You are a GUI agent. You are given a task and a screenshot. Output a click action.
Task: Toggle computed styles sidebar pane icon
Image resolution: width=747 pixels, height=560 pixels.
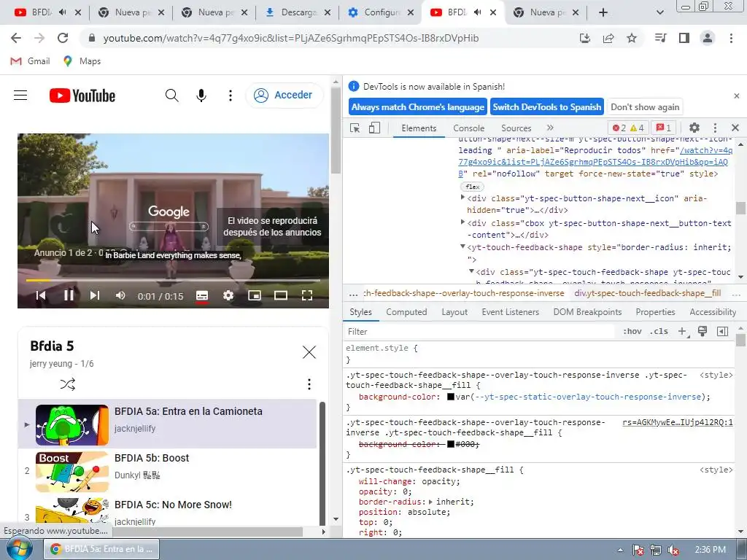tap(722, 332)
